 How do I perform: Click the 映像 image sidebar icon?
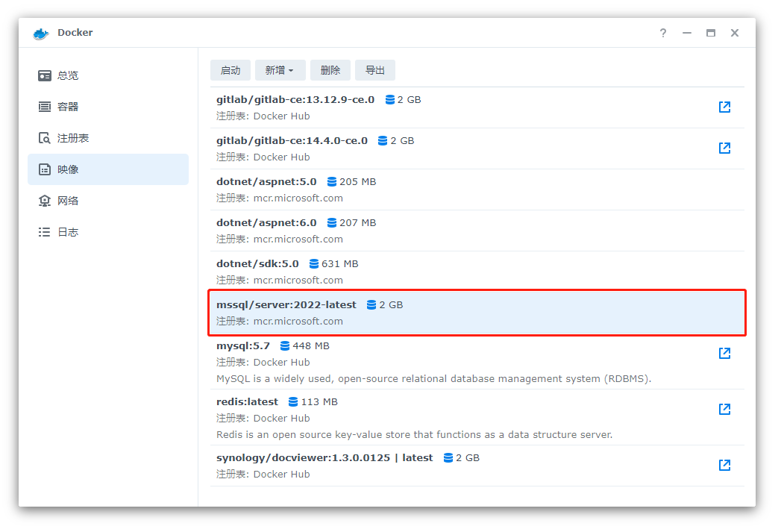pos(45,169)
